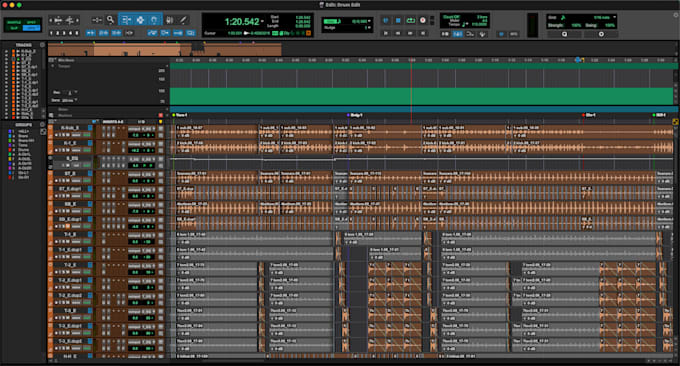Select the ST_E.dup1 track name
Viewport: 680px width, 366px height.
point(71,189)
